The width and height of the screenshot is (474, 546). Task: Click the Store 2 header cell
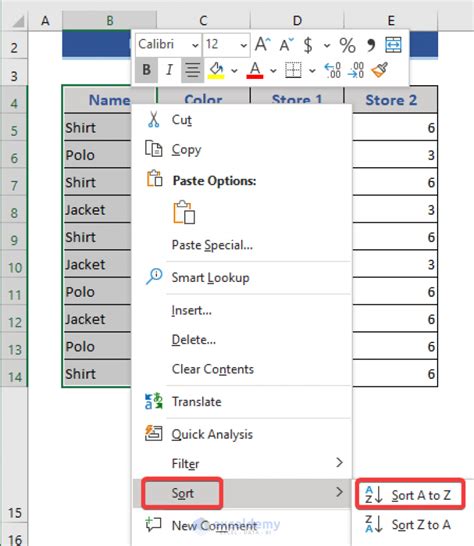pyautogui.click(x=391, y=100)
